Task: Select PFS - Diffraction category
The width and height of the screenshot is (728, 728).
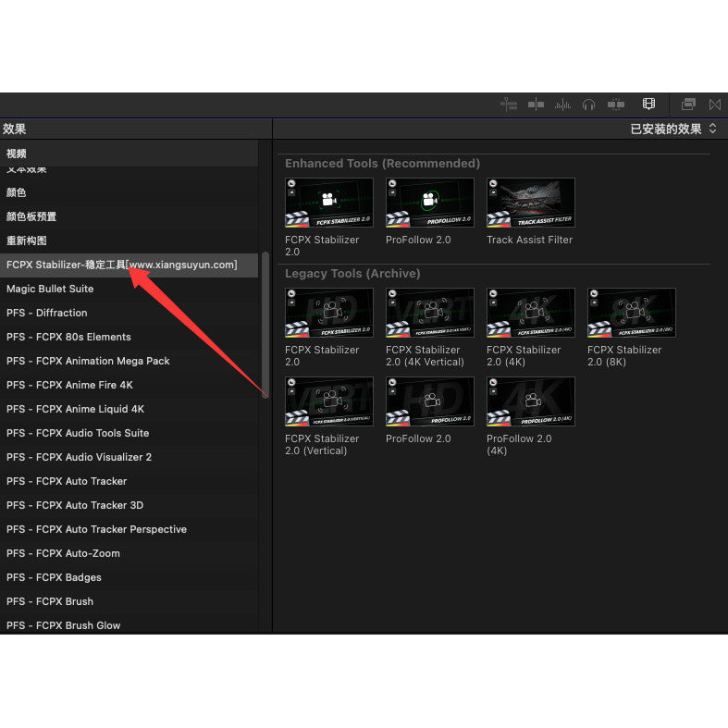Action: click(129, 313)
